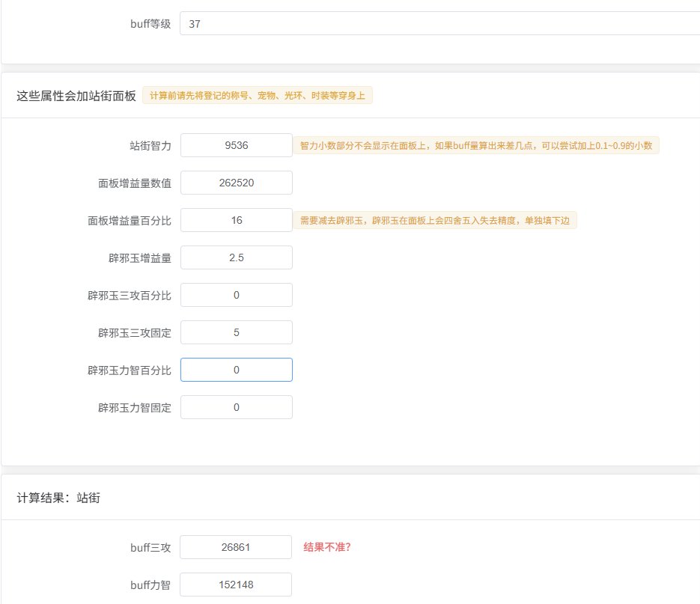Viewport: 700px width, 604px height.
Task: Select the 面板增益量数值 input box
Action: click(236, 183)
